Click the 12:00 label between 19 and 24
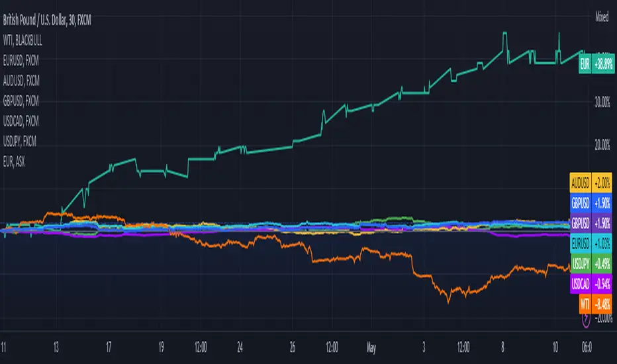Screen dimensions: 617x364 201,347
